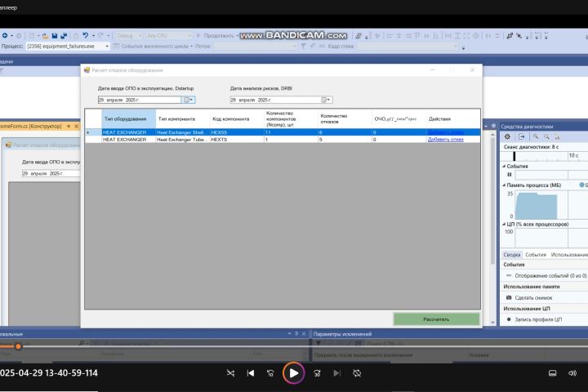Click the open file folder icon
Screen dimensions: 588x392
click(x=45, y=36)
